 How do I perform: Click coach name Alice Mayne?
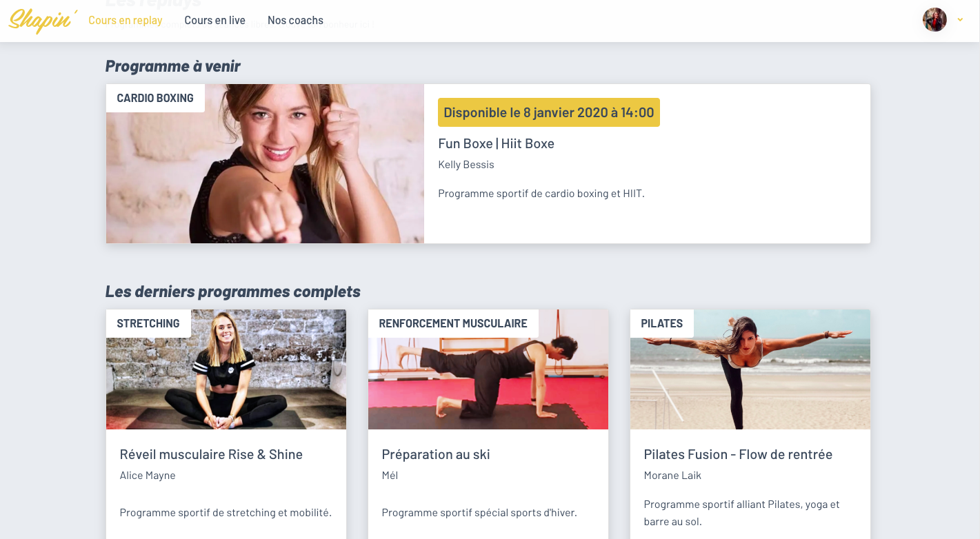(148, 476)
